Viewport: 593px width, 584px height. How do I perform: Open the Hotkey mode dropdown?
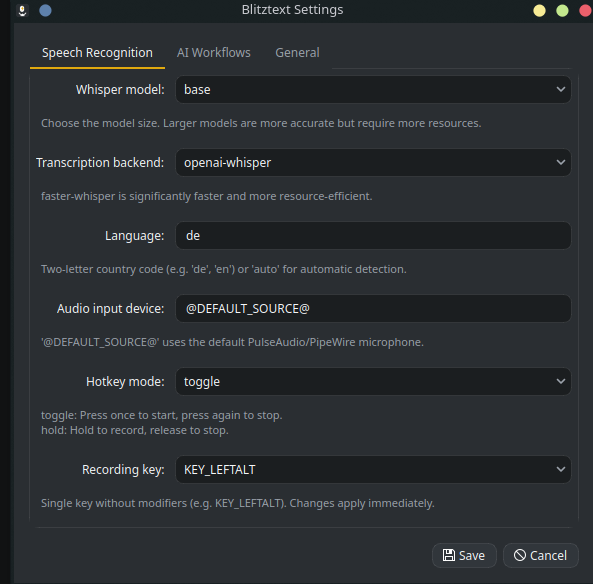(x=373, y=382)
